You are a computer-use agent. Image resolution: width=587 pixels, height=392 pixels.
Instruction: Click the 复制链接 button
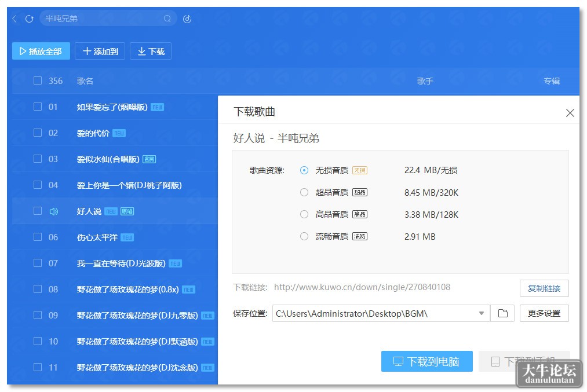544,288
